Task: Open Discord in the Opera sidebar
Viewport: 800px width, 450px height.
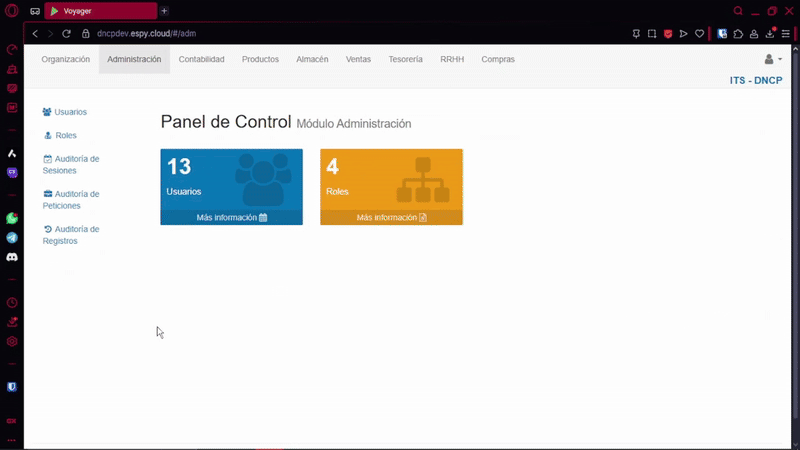Action: [12, 257]
